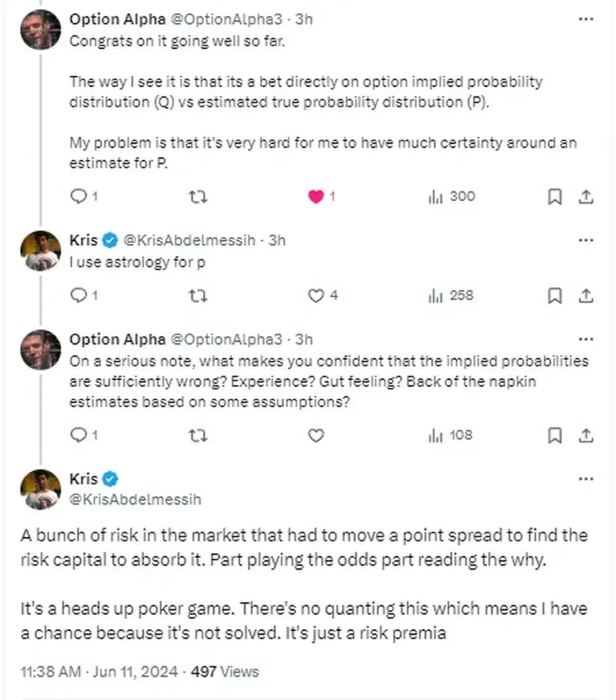The height and width of the screenshot is (700, 616).
Task: Open more options on first tweet
Action: (x=585, y=19)
